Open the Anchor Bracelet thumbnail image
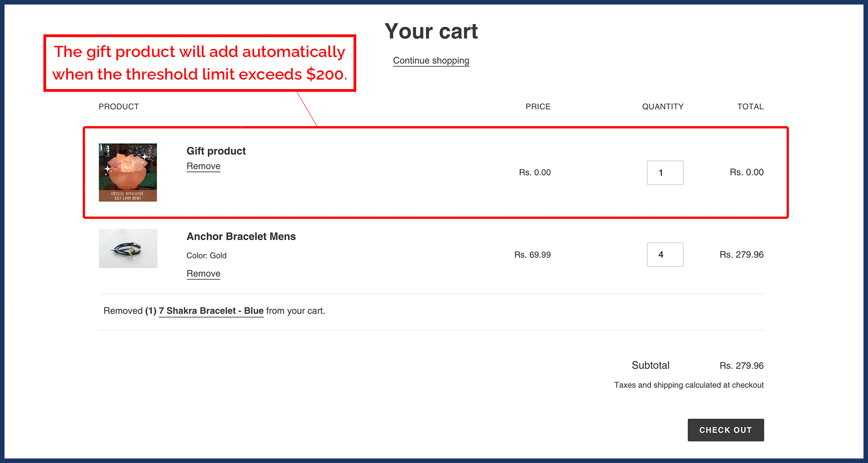Viewport: 868px width, 463px height. point(128,248)
